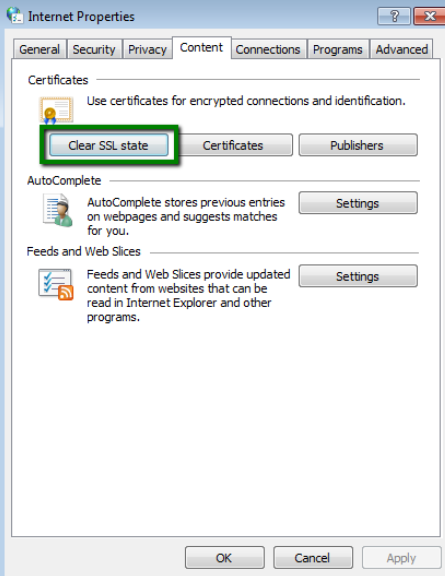Image resolution: width=445 pixels, height=576 pixels.
Task: Switch to the Connections tab
Action: tap(268, 49)
